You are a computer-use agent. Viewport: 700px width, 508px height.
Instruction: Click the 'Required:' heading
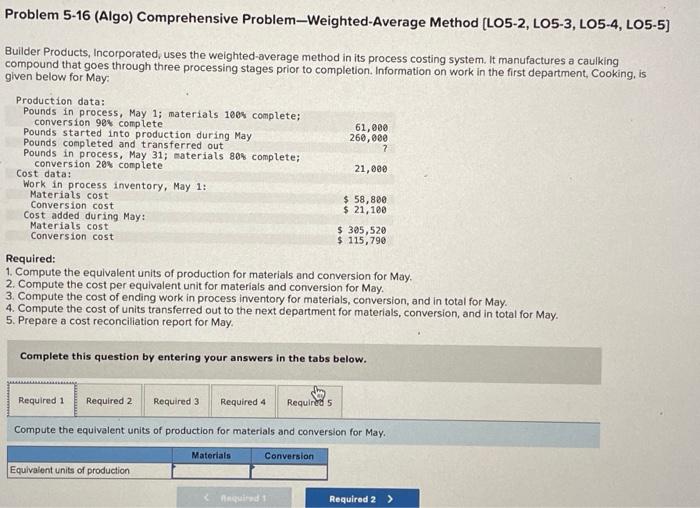point(30,258)
